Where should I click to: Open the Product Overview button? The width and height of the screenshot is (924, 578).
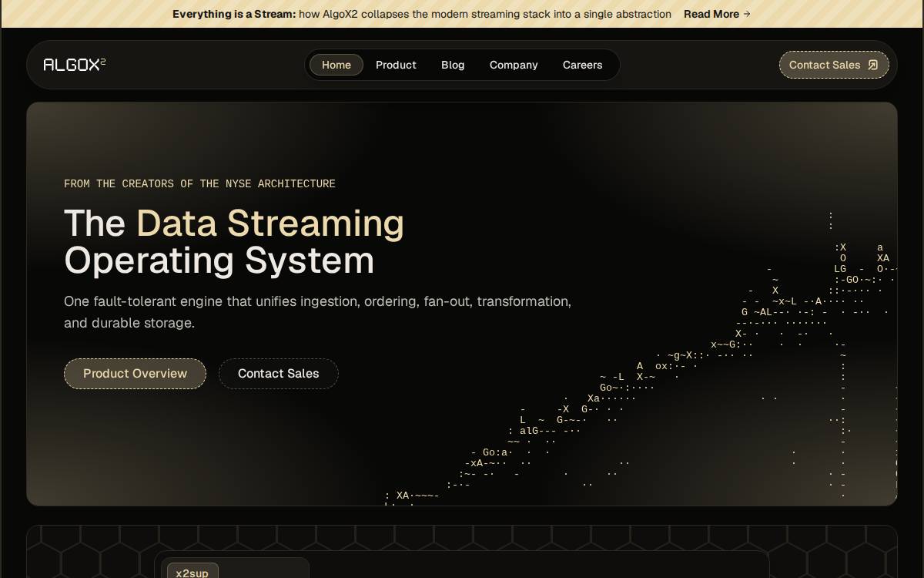pyautogui.click(x=135, y=374)
